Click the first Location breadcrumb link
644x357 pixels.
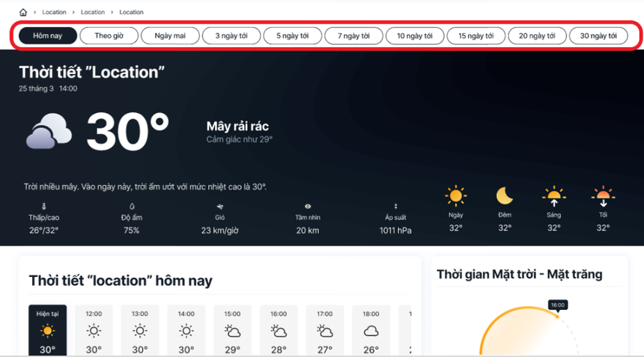click(x=54, y=12)
